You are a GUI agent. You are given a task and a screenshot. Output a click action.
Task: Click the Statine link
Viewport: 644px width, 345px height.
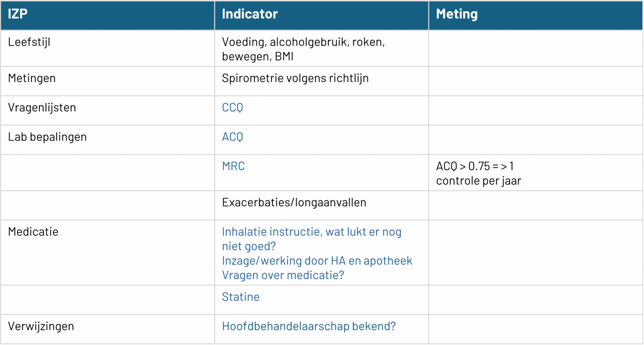pyautogui.click(x=241, y=297)
